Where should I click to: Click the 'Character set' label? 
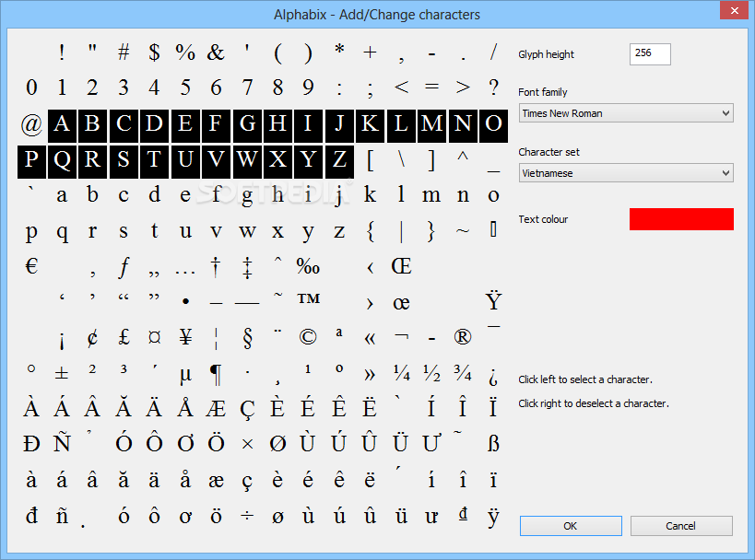coord(549,152)
